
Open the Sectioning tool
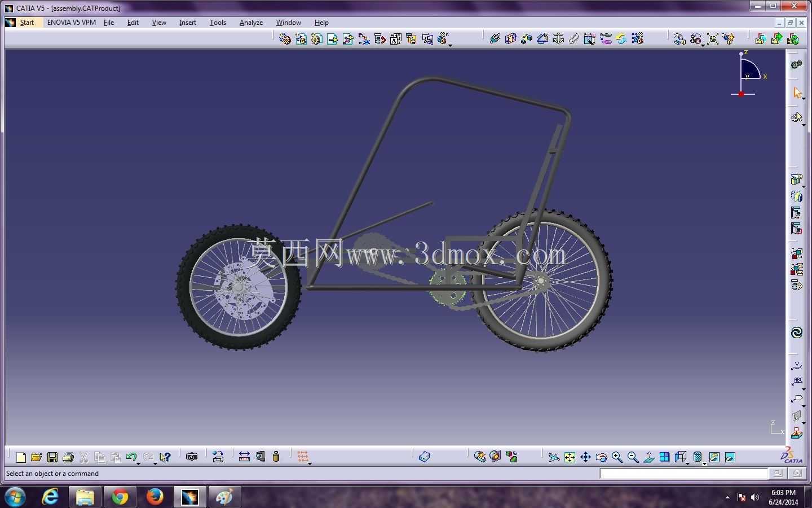(495, 457)
